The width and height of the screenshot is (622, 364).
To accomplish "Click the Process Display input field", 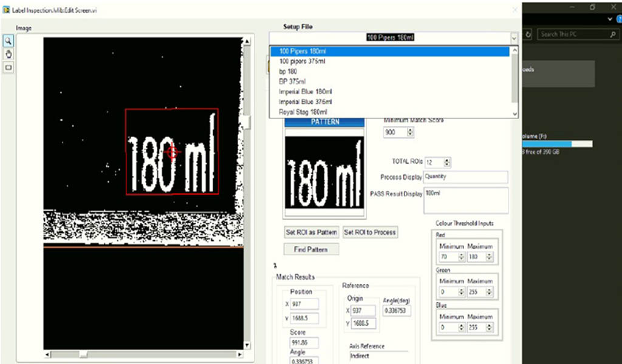I will (465, 177).
